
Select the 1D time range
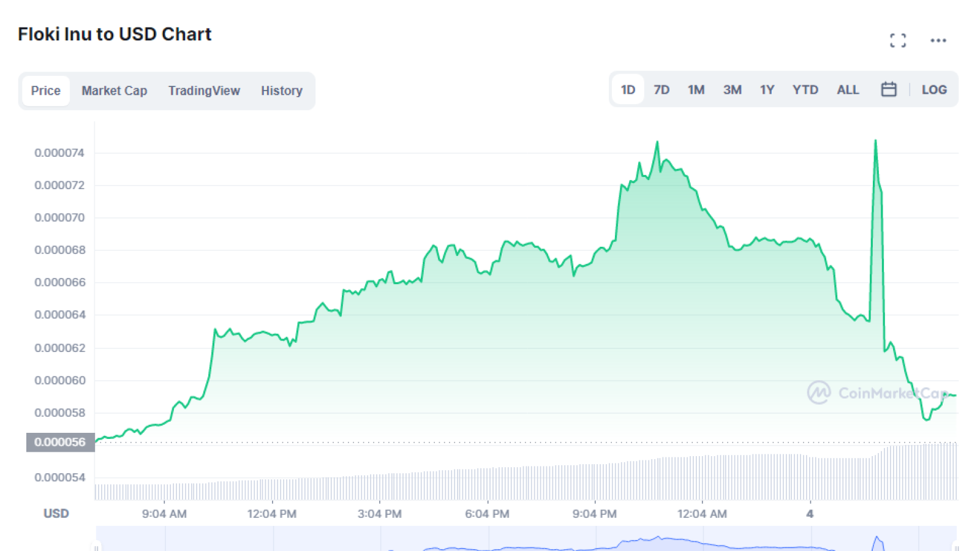click(x=628, y=89)
